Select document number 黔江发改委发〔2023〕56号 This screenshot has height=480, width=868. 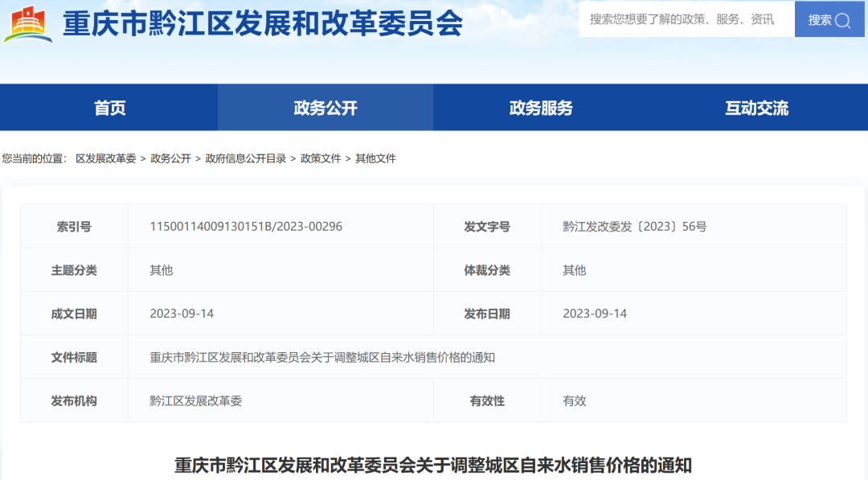(634, 227)
